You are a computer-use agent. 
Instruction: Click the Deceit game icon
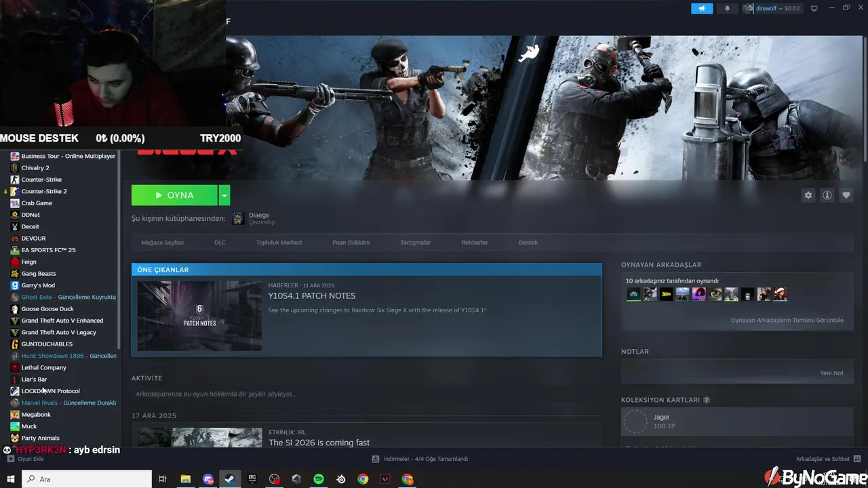[15, 226]
